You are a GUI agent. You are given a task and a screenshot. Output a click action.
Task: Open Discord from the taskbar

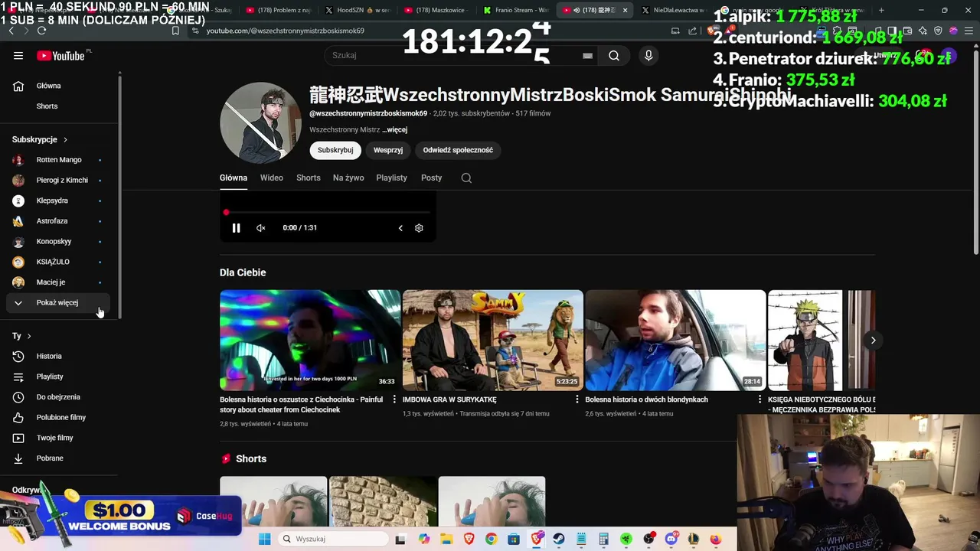click(671, 539)
